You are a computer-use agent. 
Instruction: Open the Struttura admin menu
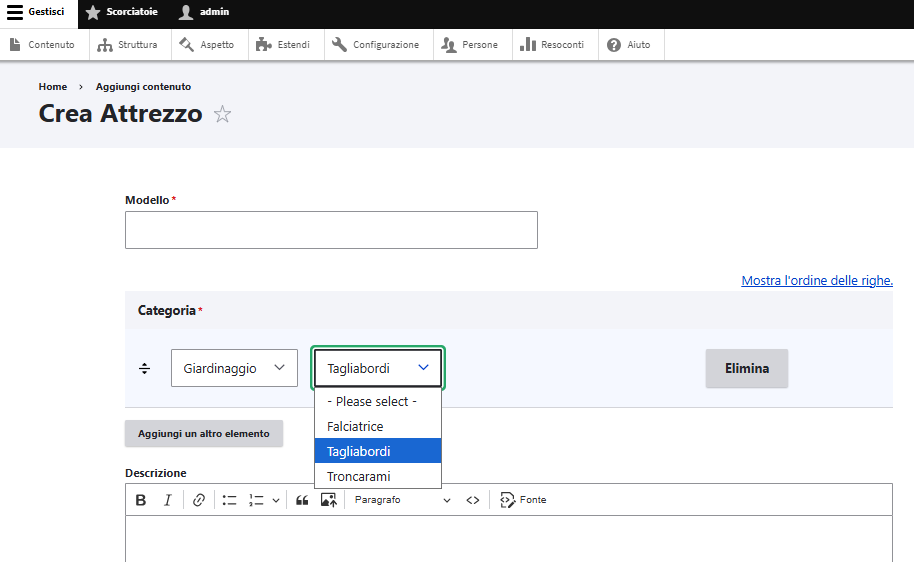pos(127,45)
